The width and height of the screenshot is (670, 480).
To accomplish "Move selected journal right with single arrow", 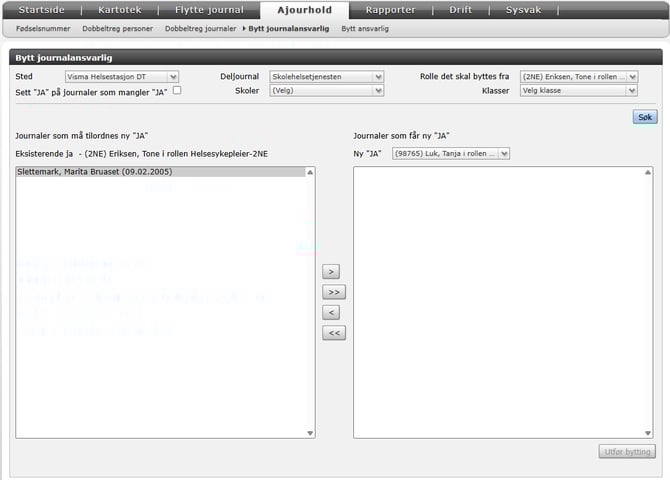I will 333,271.
